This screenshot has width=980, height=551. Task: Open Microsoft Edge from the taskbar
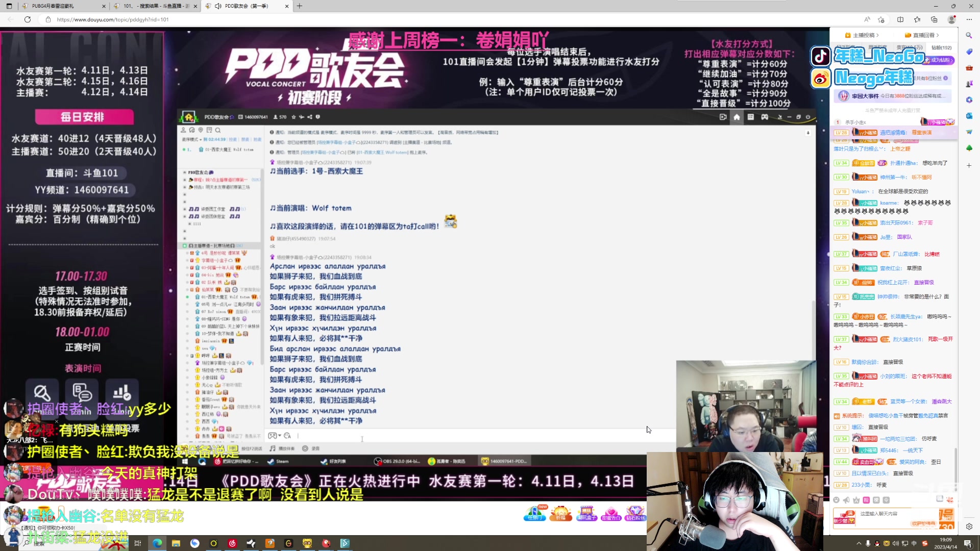point(157,543)
